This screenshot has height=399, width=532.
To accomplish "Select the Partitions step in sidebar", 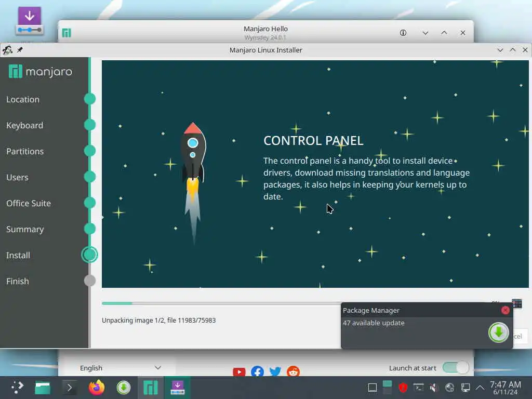I will [25, 151].
